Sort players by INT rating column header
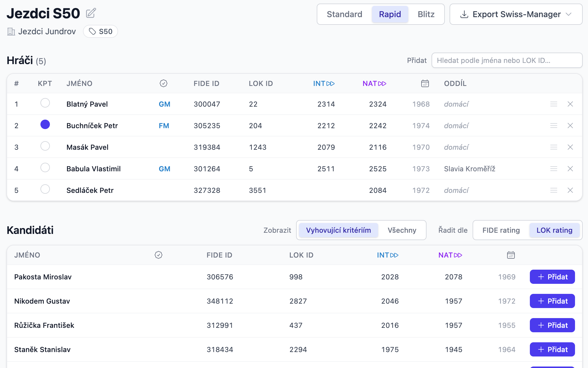 (324, 84)
